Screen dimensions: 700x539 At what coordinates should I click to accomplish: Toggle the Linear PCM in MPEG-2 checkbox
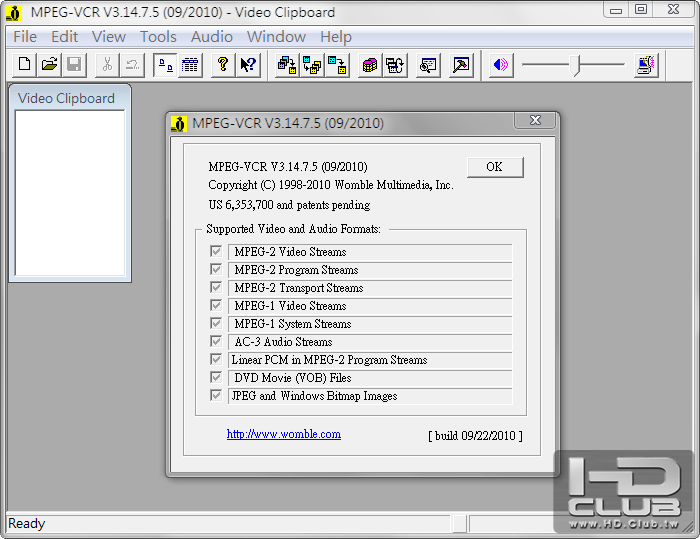click(x=216, y=359)
